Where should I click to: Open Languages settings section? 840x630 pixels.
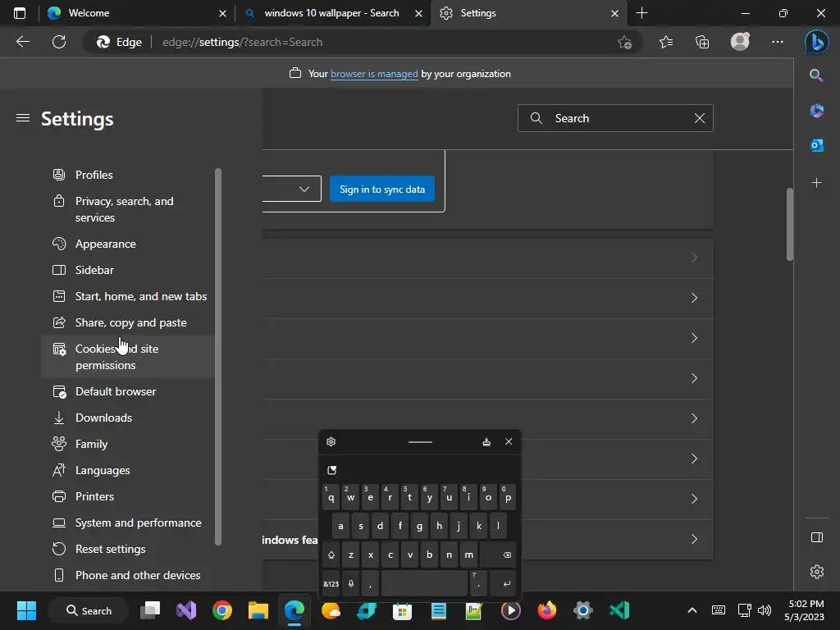[x=127, y=470]
